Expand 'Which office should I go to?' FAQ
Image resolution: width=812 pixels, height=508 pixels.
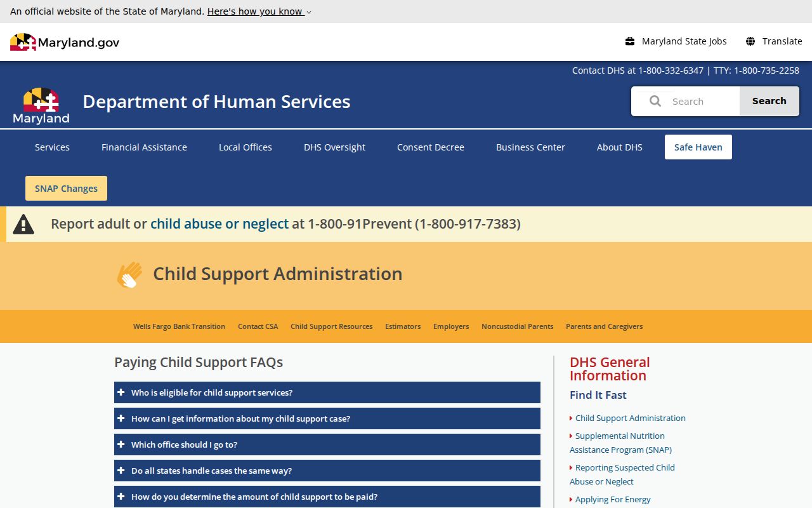click(327, 444)
